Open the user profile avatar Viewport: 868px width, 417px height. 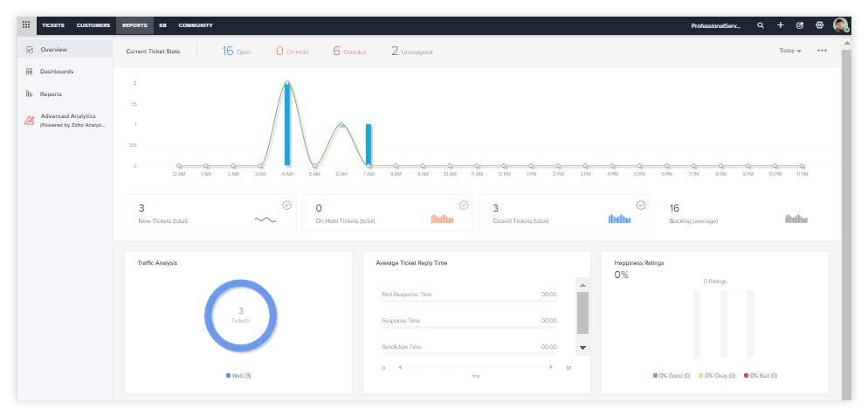(840, 25)
